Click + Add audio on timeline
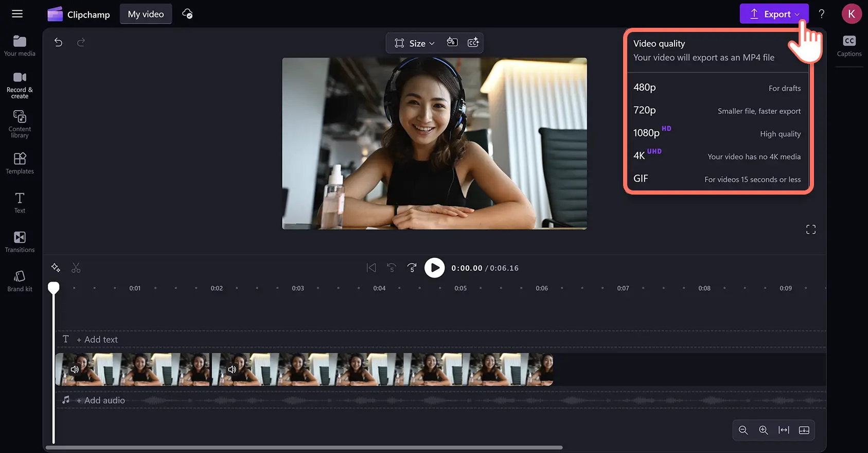 (x=100, y=400)
